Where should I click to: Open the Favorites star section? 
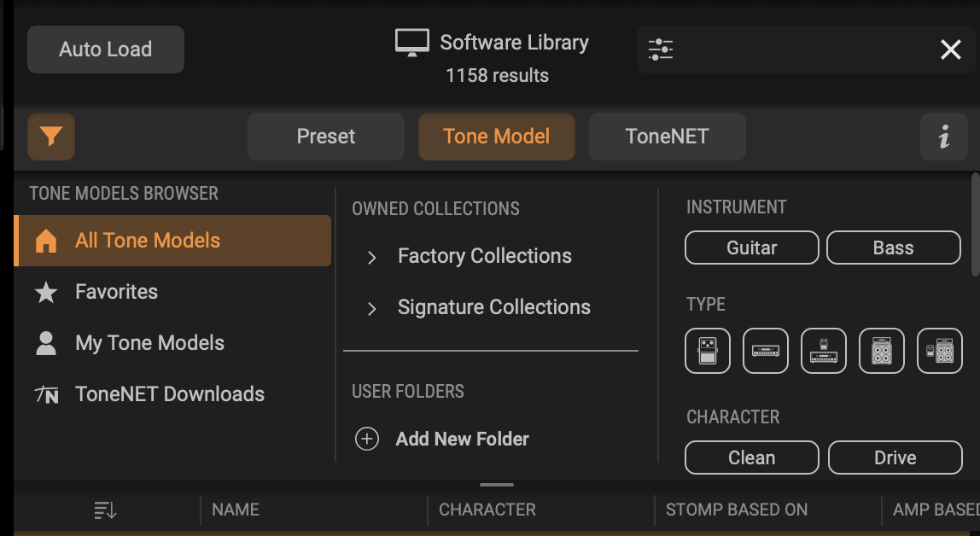[x=172, y=292]
